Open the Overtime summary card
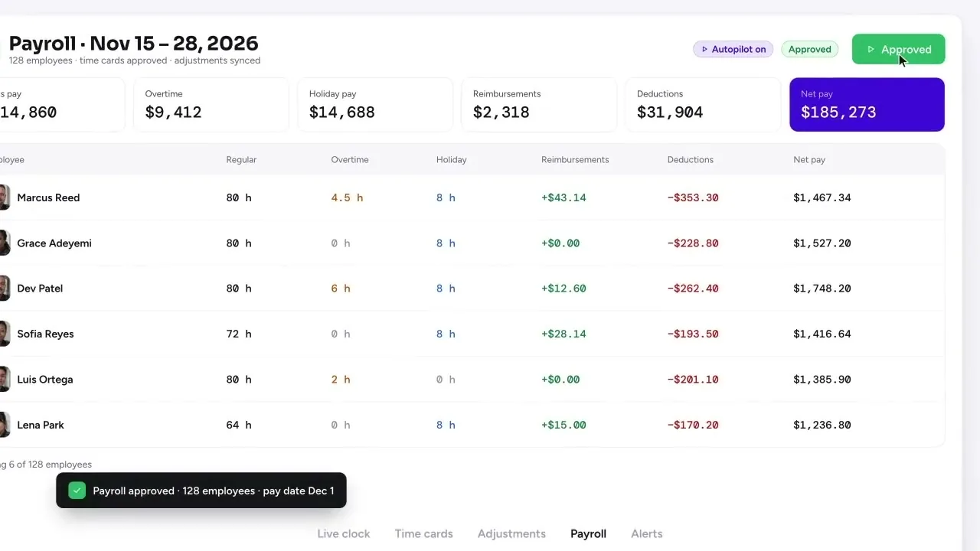 click(211, 104)
